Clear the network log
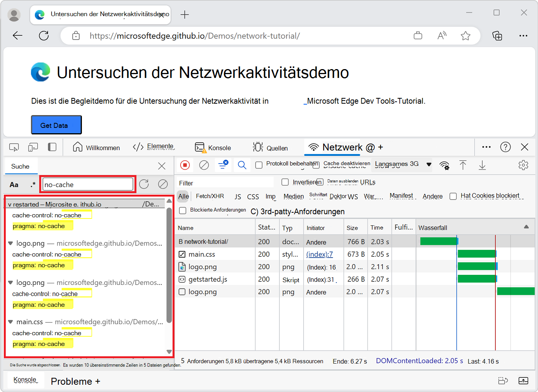538x392 pixels. (x=204, y=165)
